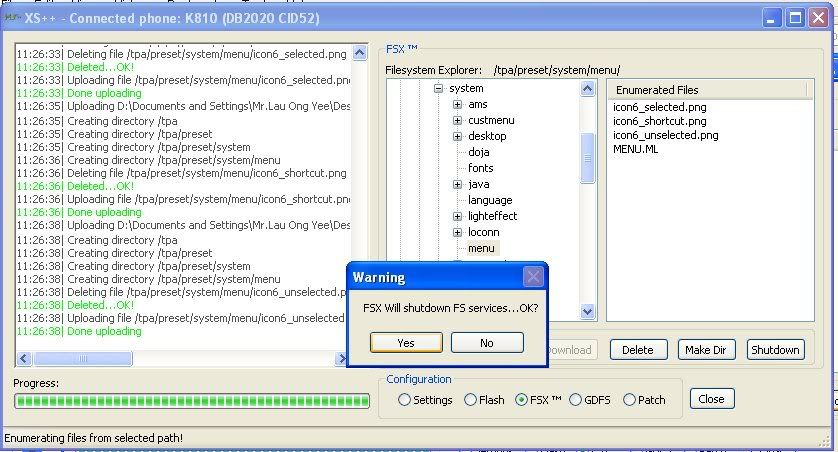Collapse the system folder node
The height and width of the screenshot is (452, 838).
tap(438, 88)
